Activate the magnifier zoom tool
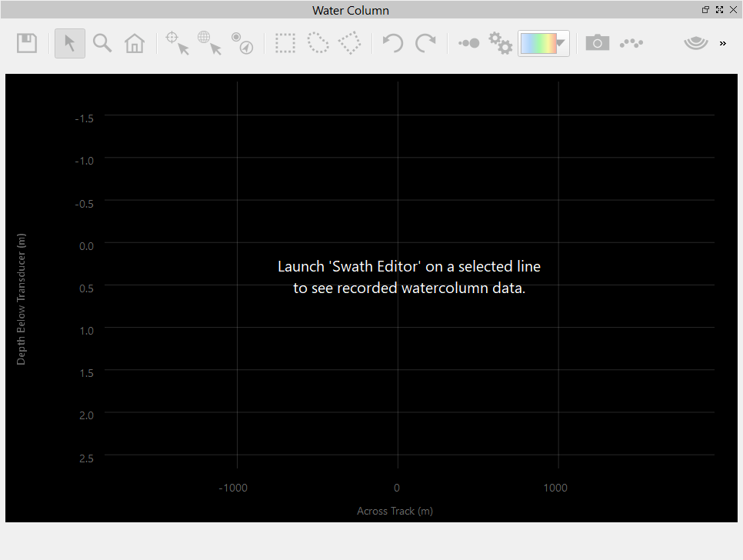743x560 pixels. [102, 43]
